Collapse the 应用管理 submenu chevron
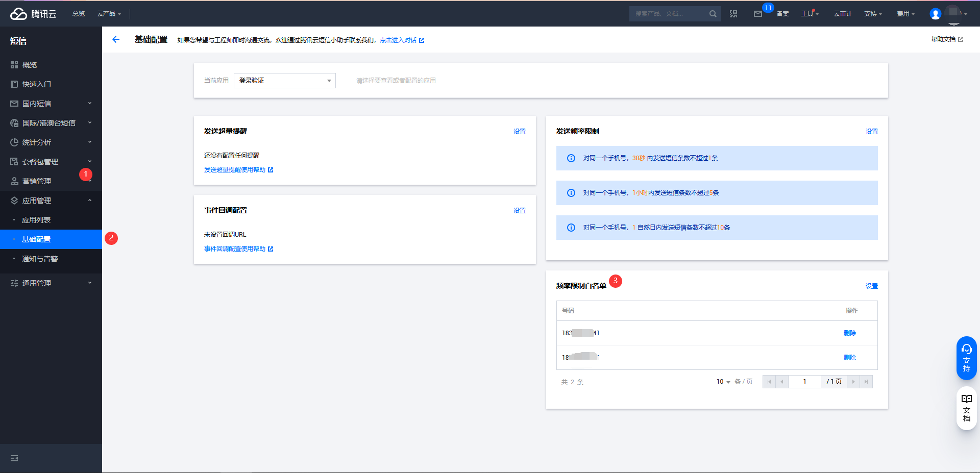This screenshot has height=473, width=980. [90, 201]
